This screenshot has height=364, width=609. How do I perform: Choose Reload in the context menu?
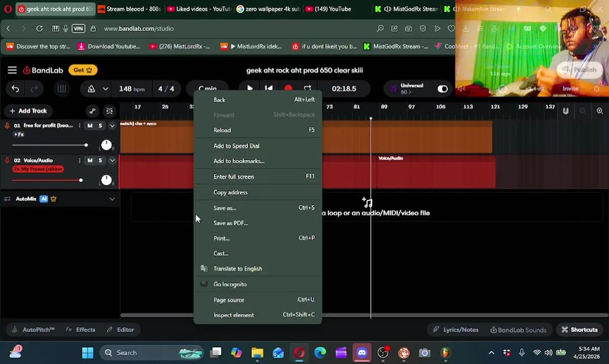pos(257,130)
